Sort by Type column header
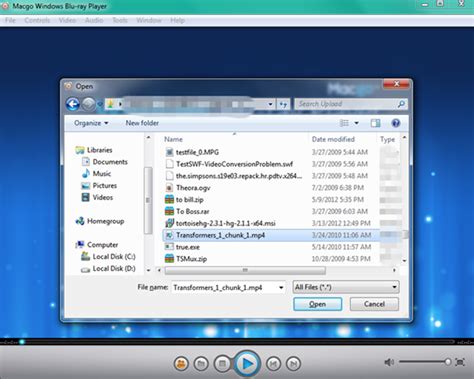The height and width of the screenshot is (379, 474). point(387,139)
